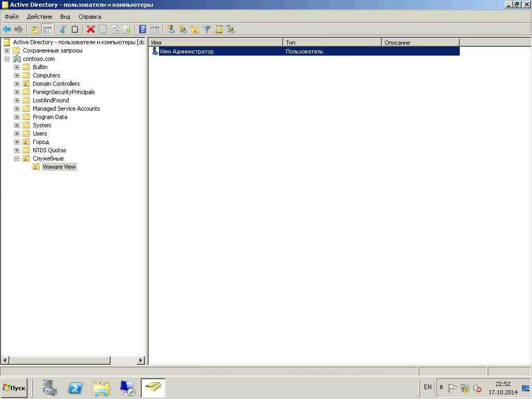Click the Action Center flag tray icon
Screen dimensions: 532x399
pyautogui.click(x=453, y=388)
